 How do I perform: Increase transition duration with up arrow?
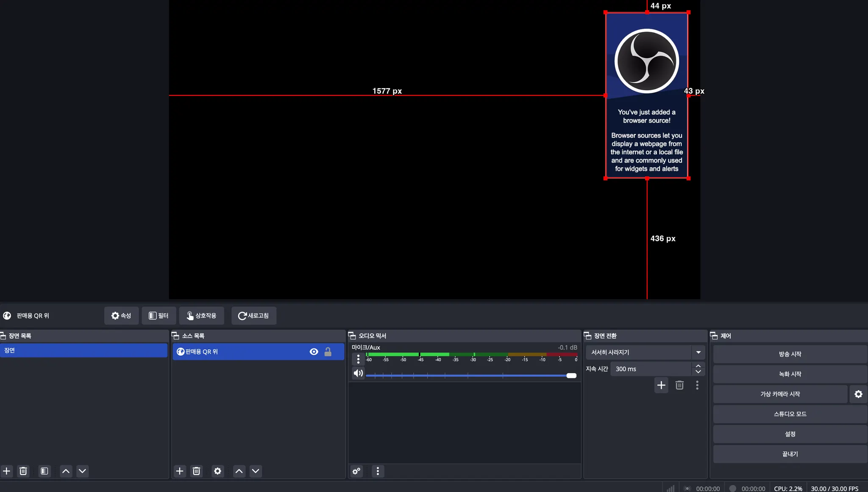tap(698, 366)
